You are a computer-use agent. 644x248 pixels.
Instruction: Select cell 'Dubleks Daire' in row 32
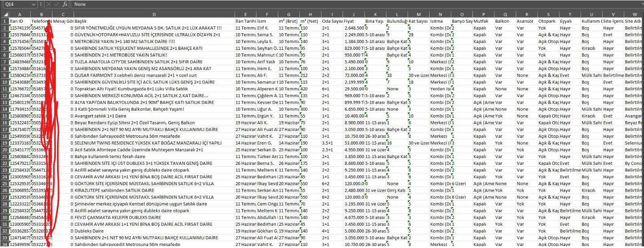tap(154, 231)
